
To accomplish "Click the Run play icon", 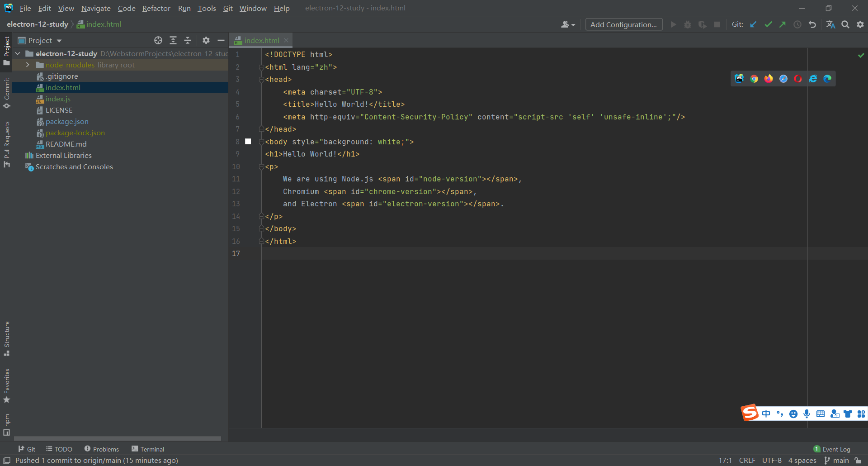I will tap(673, 24).
